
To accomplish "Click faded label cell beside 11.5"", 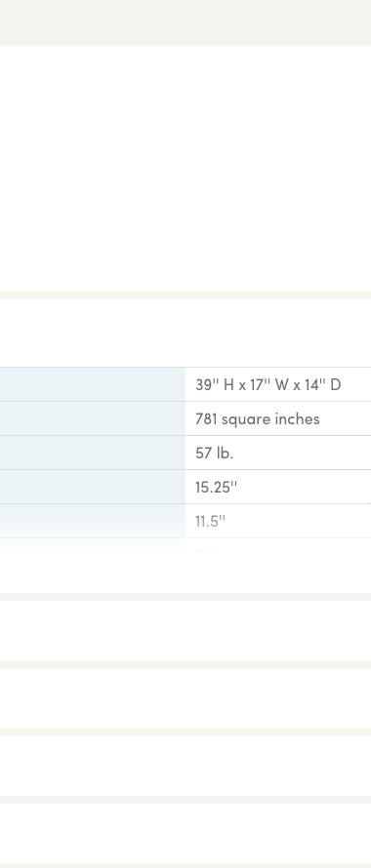I will (x=93, y=521).
